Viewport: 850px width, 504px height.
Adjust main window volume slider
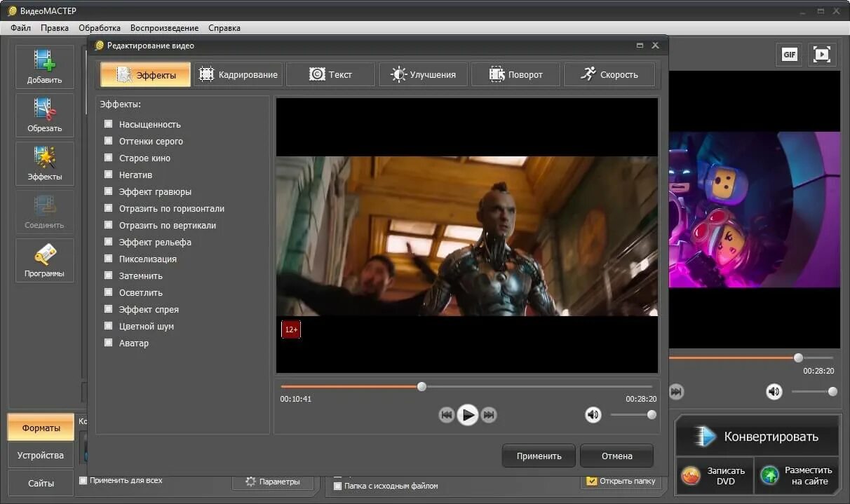[x=832, y=391]
